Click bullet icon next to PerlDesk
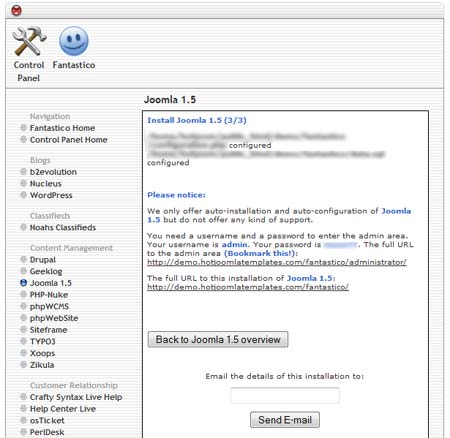 click(23, 432)
